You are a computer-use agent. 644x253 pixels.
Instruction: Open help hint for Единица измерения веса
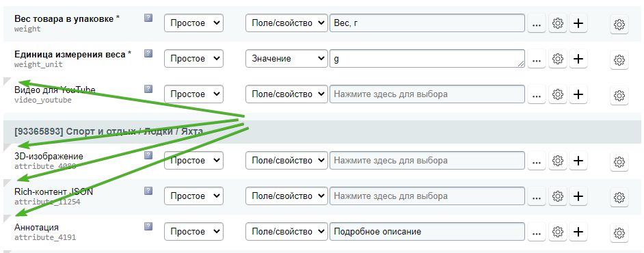[x=148, y=53]
